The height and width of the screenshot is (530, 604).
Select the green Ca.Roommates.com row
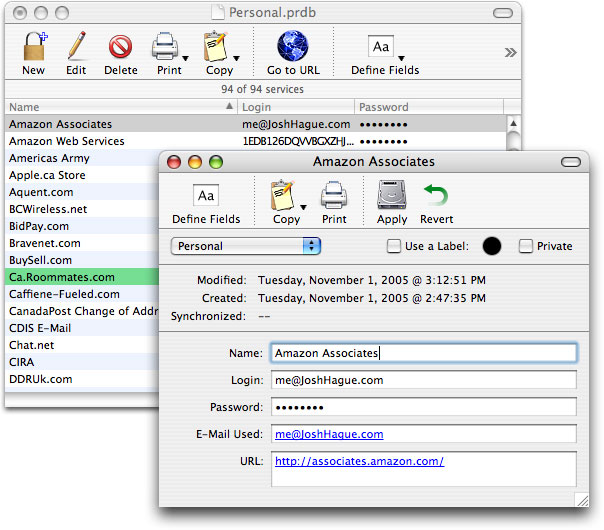[82, 277]
